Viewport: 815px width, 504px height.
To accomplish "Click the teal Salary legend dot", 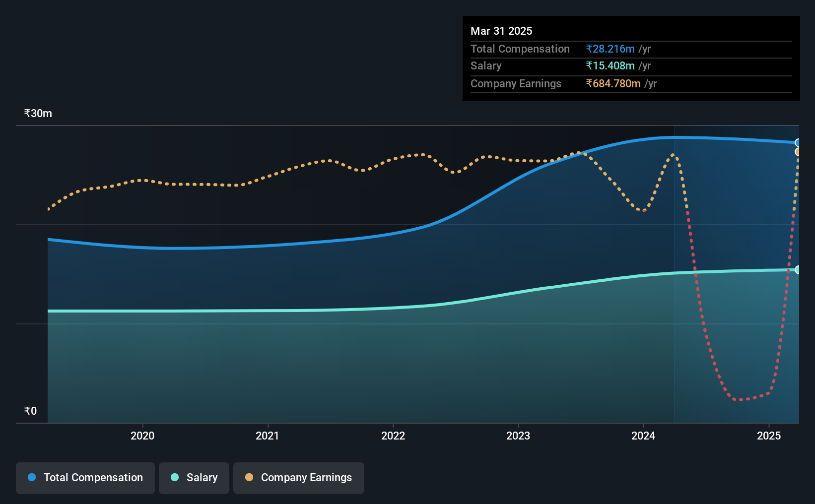I will coord(175,477).
